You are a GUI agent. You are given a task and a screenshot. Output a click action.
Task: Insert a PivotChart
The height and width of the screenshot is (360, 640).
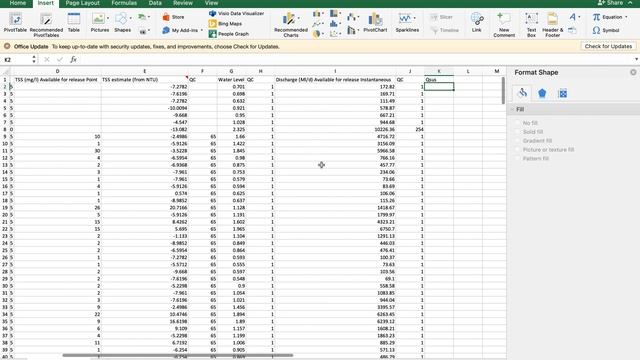375,22
